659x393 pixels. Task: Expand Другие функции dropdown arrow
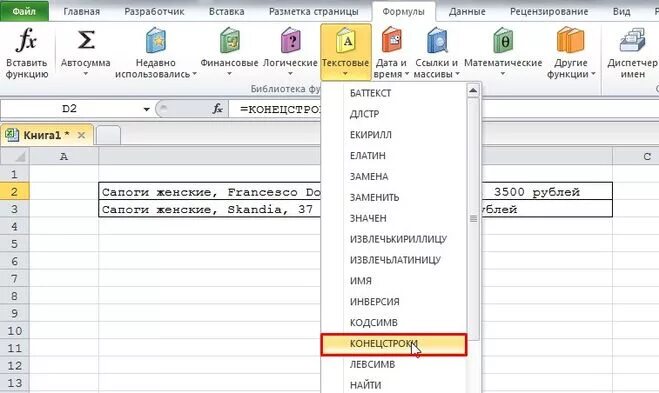[593, 74]
